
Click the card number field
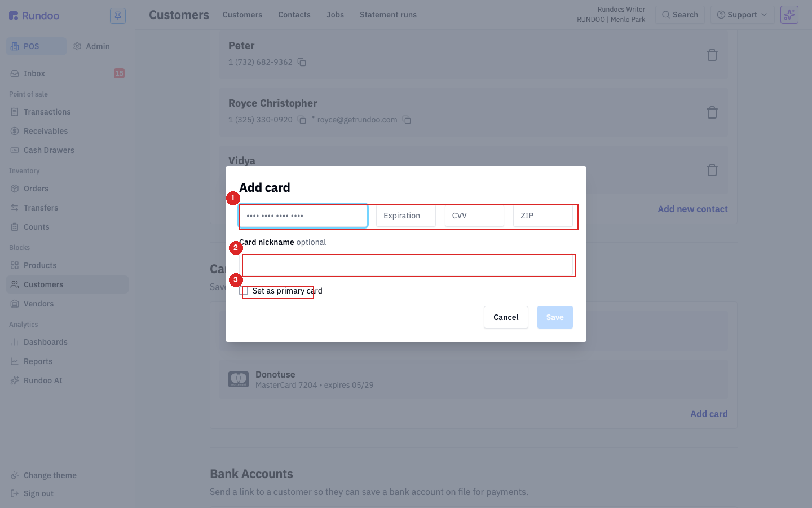coord(303,216)
